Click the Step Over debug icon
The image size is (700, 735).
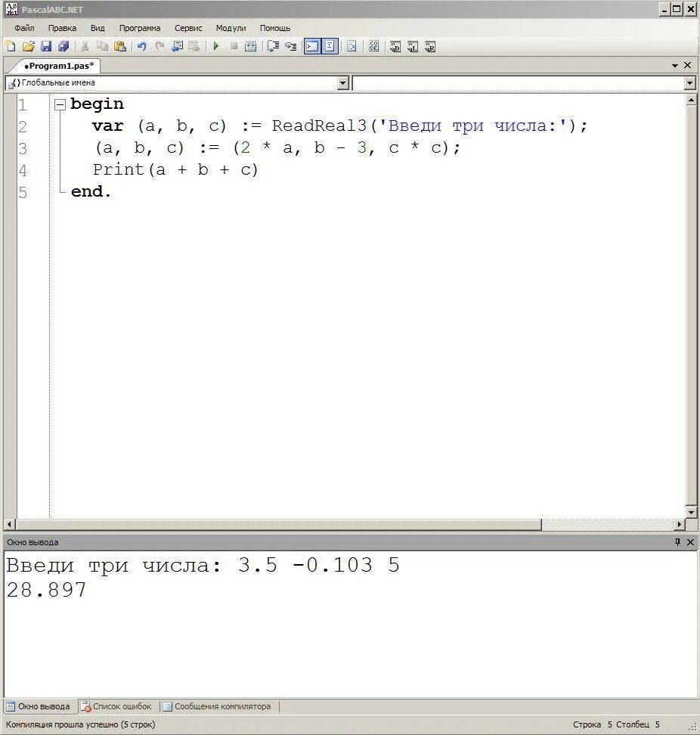[x=273, y=46]
